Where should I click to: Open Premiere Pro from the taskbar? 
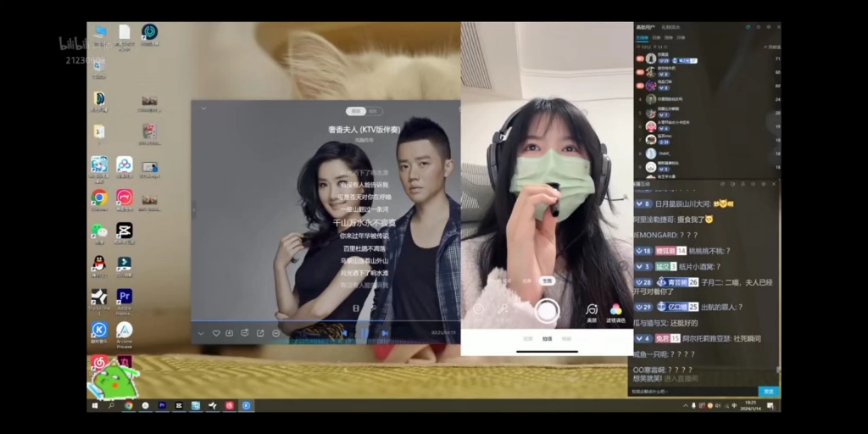coord(162,406)
